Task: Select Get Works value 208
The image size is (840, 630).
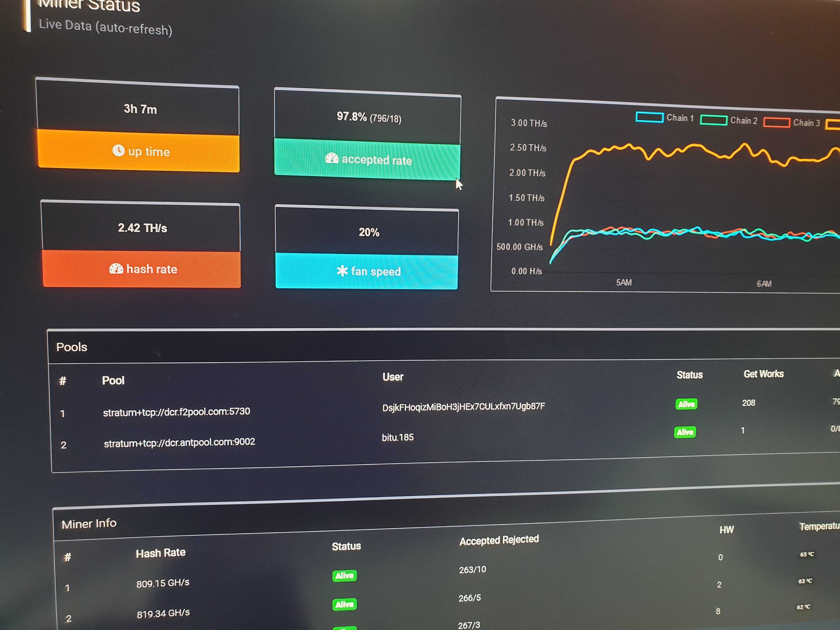Action: pos(749,402)
